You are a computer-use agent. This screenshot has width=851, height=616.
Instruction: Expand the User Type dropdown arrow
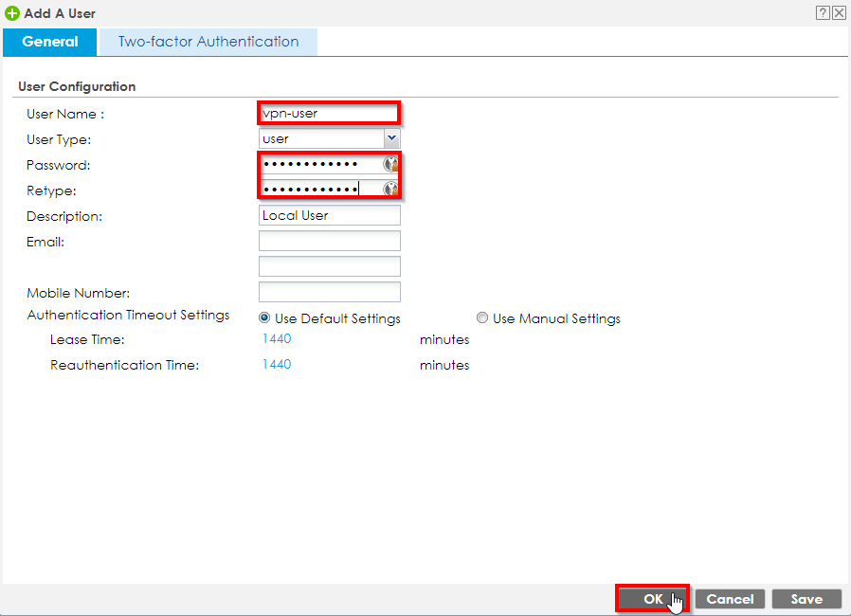391,138
